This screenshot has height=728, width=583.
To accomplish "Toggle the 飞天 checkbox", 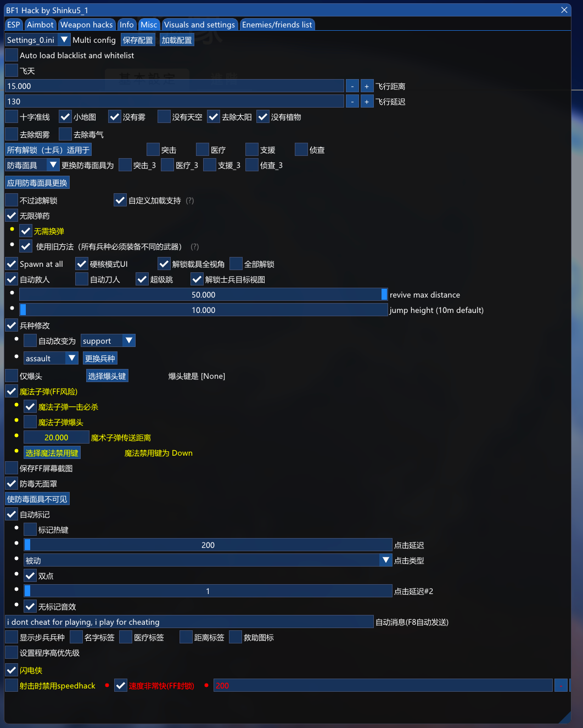I will (12, 71).
